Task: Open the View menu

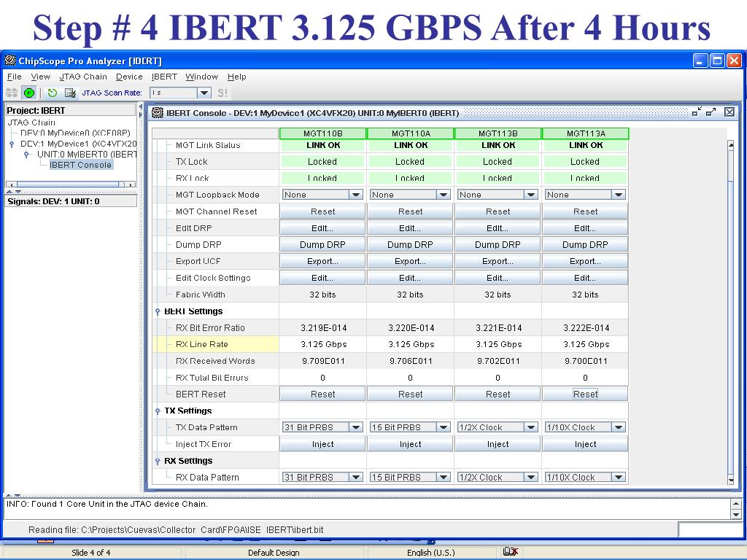Action: pos(41,77)
